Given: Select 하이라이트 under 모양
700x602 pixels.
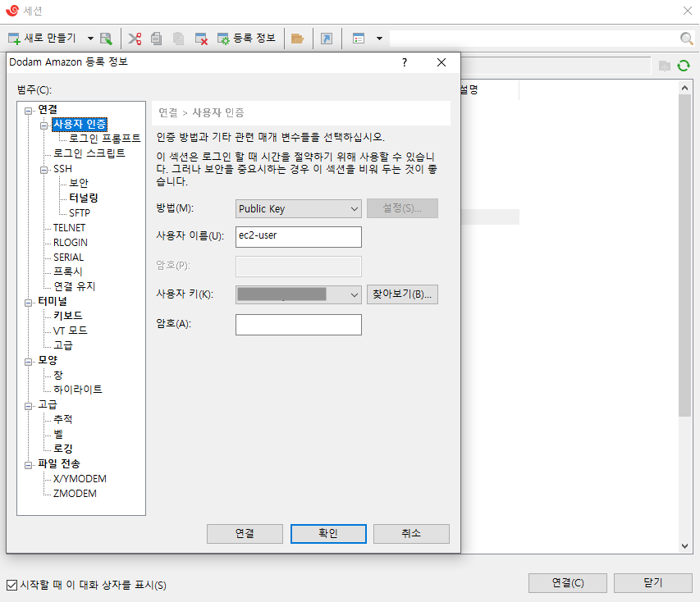Looking at the screenshot, I should click(78, 389).
